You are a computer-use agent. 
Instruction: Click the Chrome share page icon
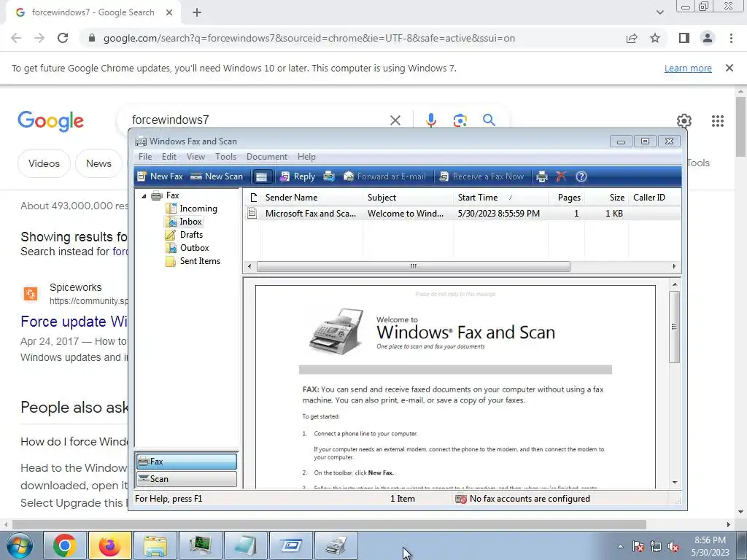(632, 38)
